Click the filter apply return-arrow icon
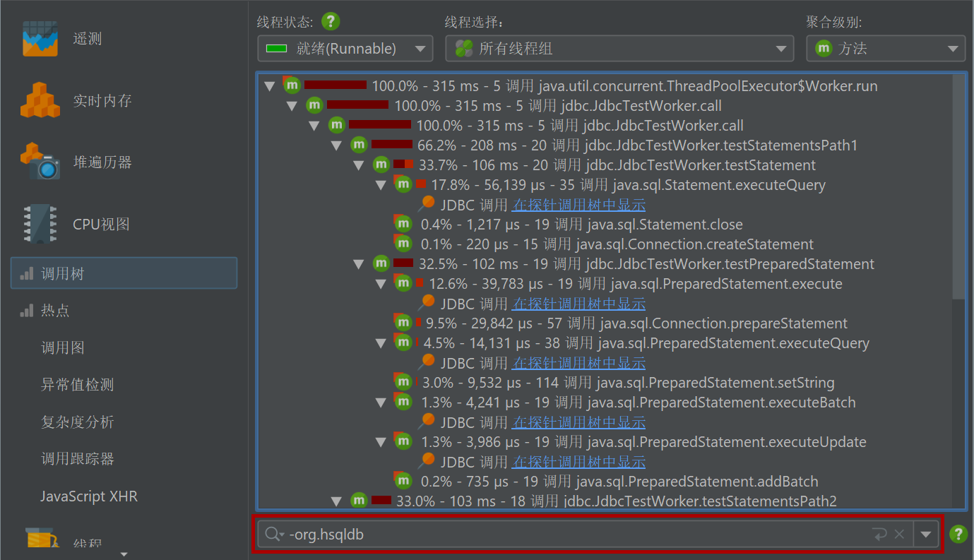The width and height of the screenshot is (974, 560). [880, 535]
